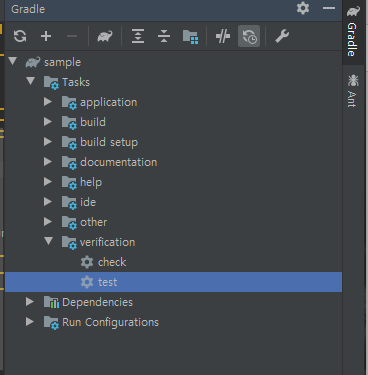Screen dimensions: 368x375
Task: Click the gear icon beside check
Action: point(87,262)
